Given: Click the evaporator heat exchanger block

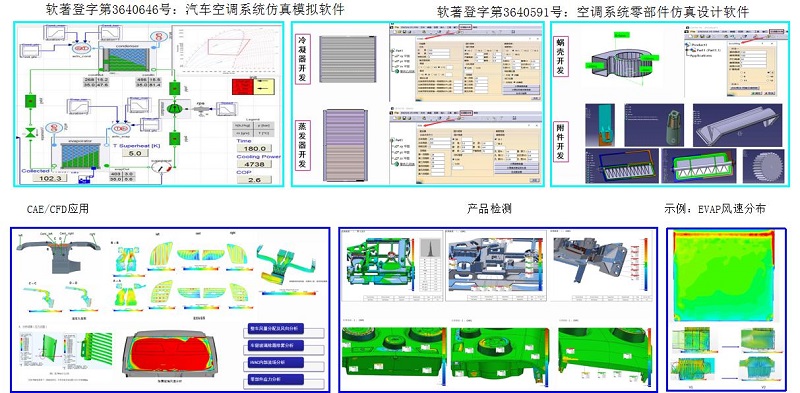Looking at the screenshot, I should pyautogui.click(x=81, y=155).
